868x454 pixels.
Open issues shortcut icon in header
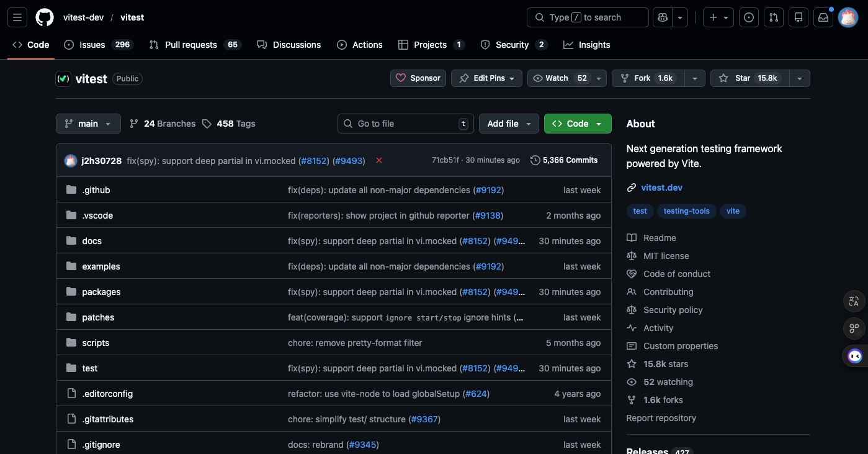pos(749,17)
